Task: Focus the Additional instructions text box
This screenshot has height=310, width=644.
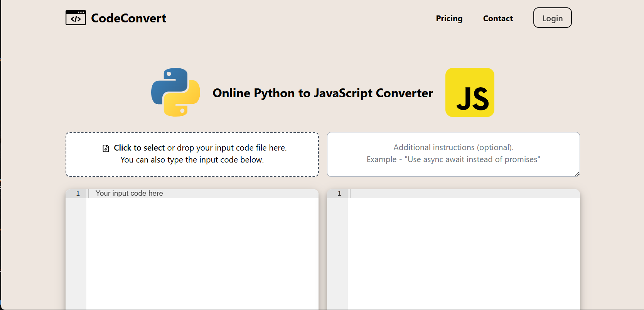Action: pos(453,154)
